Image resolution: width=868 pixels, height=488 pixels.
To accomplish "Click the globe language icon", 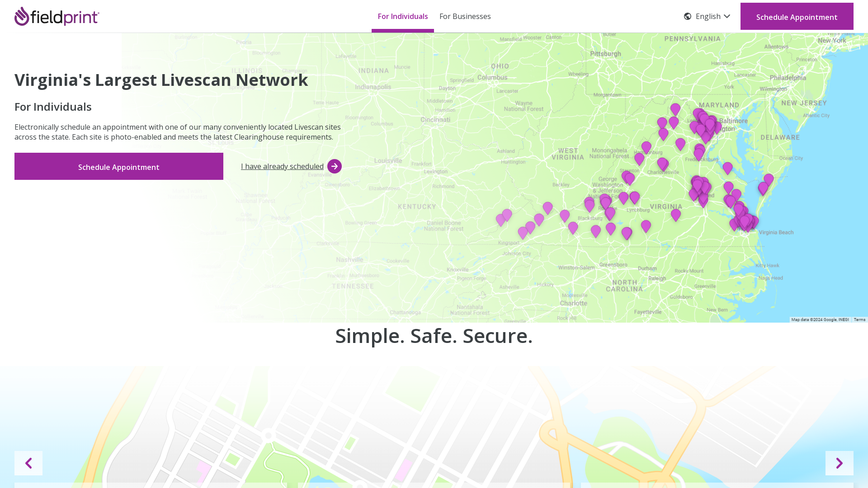I will click(x=688, y=16).
